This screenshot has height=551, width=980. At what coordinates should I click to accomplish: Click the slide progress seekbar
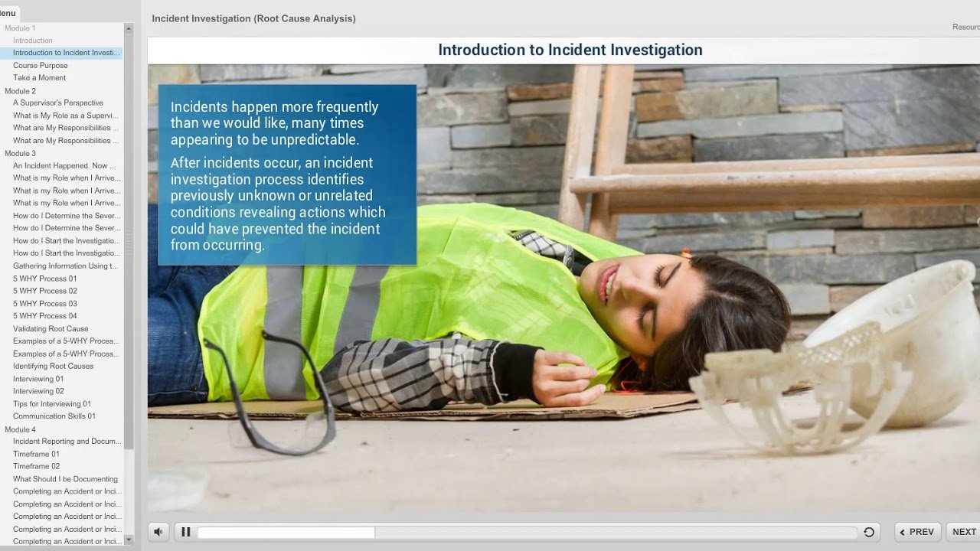click(527, 532)
